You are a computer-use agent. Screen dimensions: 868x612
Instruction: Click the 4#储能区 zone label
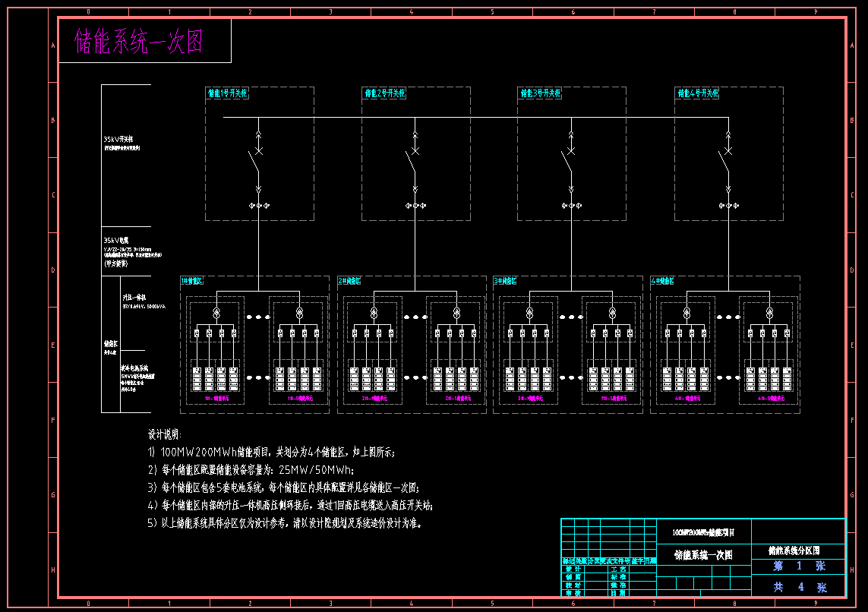click(x=662, y=281)
